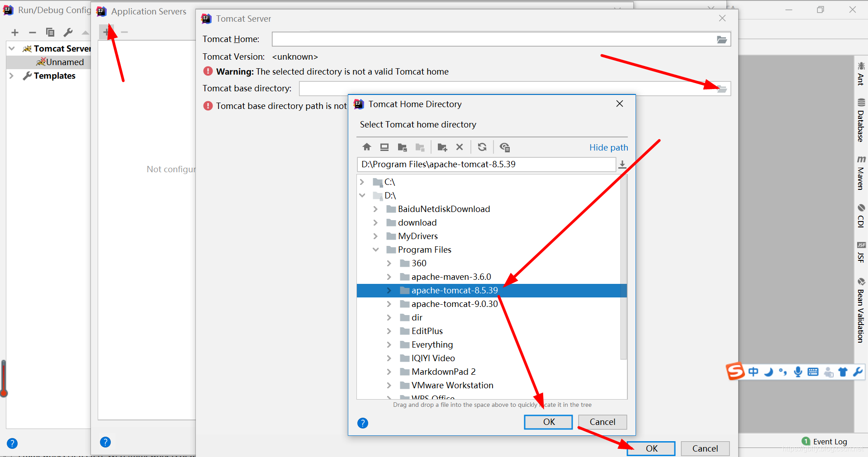Viewport: 868px width, 457px height.
Task: Open the Bean Validation tool window
Action: (x=861, y=310)
